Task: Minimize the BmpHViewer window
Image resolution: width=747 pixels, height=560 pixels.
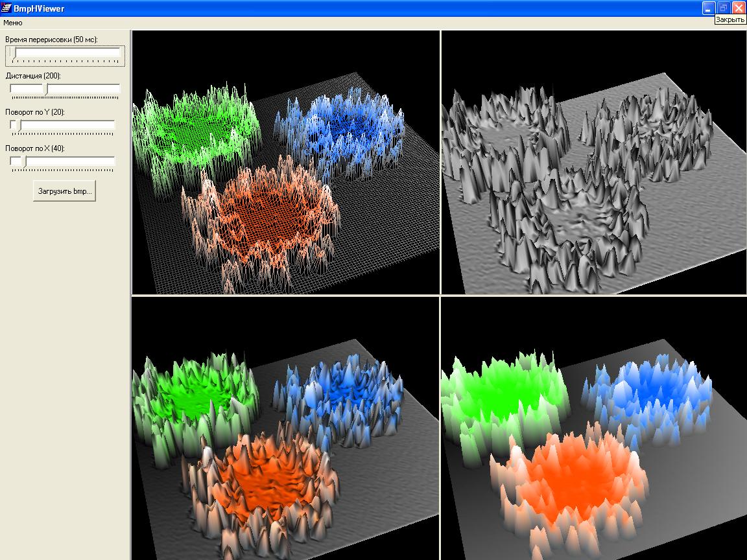Action: click(708, 8)
